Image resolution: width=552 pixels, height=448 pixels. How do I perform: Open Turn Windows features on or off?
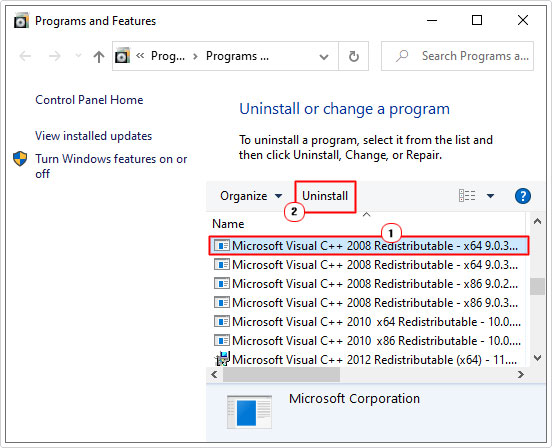tap(111, 166)
